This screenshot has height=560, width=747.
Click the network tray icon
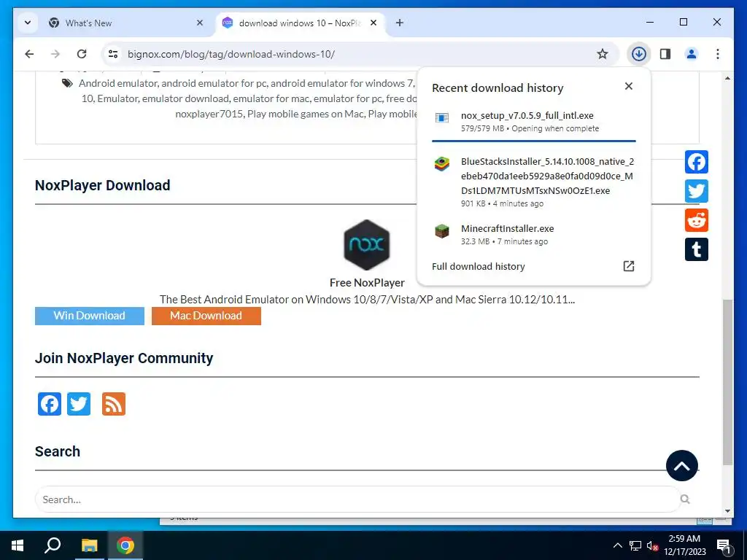click(x=635, y=545)
